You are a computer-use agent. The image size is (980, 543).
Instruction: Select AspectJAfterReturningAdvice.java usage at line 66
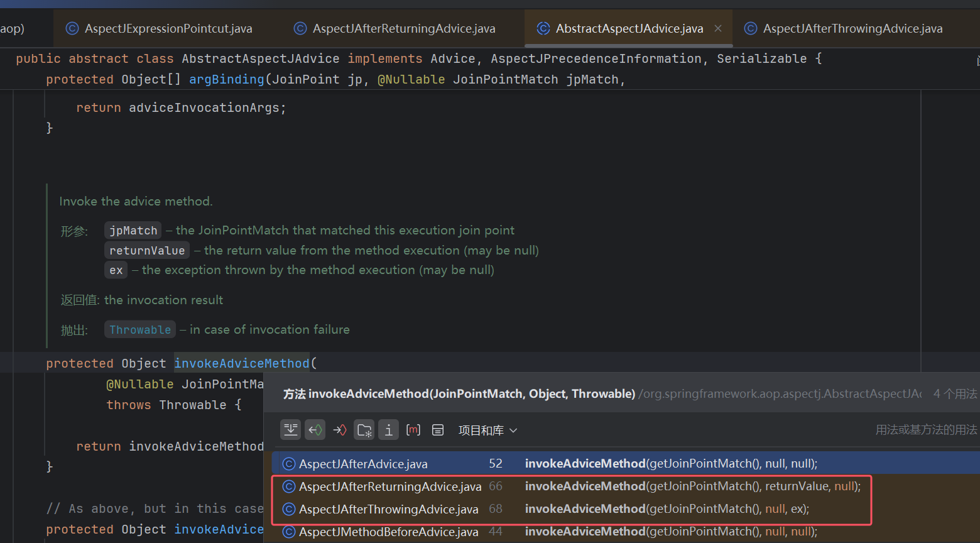click(x=626, y=486)
